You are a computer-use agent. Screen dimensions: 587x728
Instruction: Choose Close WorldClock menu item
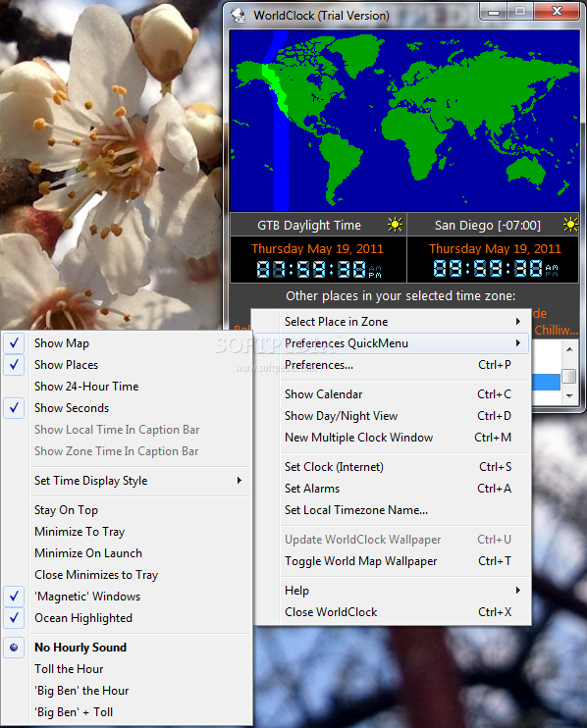(x=391, y=612)
